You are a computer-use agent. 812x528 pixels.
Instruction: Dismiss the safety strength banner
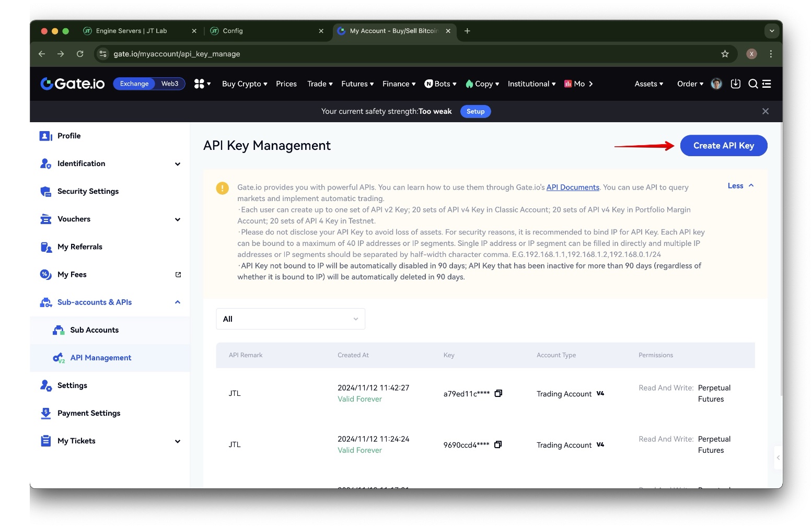click(765, 111)
